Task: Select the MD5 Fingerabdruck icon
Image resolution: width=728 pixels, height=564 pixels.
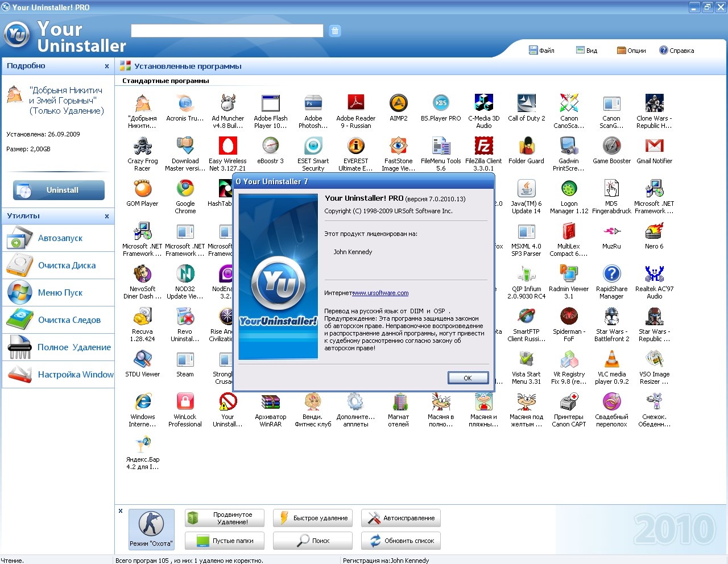Action: click(x=611, y=189)
